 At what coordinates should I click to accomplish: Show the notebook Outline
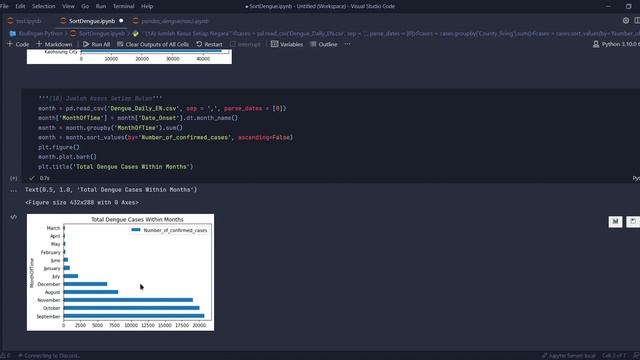pos(324,44)
